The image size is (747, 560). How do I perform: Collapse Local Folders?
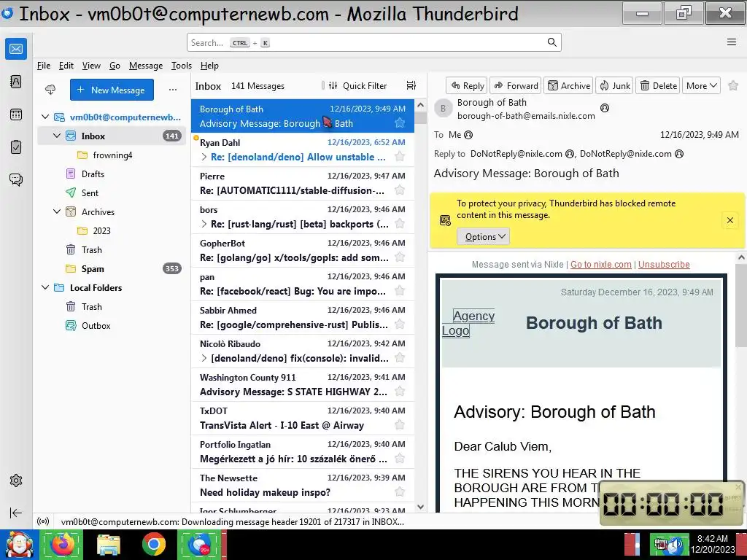pos(45,287)
